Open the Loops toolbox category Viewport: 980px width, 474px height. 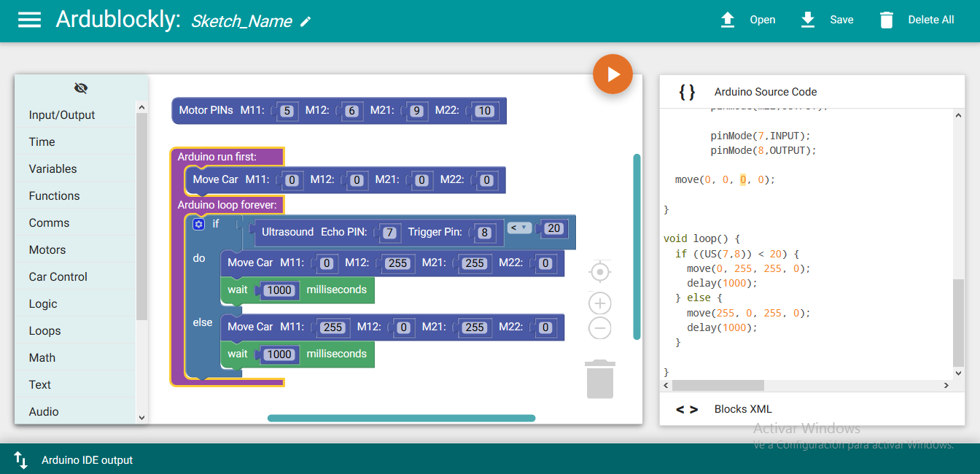tap(76, 330)
